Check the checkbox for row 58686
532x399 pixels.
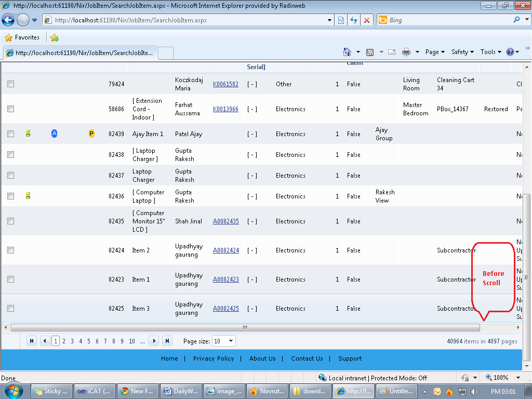point(11,109)
